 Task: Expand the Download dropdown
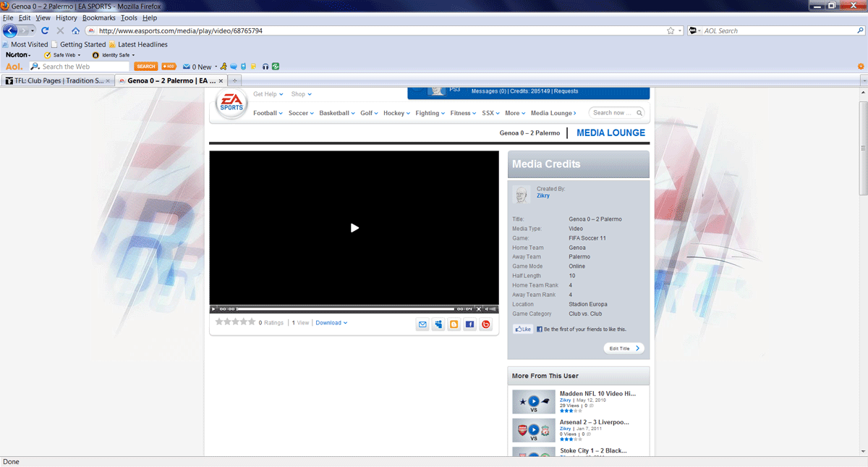[331, 323]
